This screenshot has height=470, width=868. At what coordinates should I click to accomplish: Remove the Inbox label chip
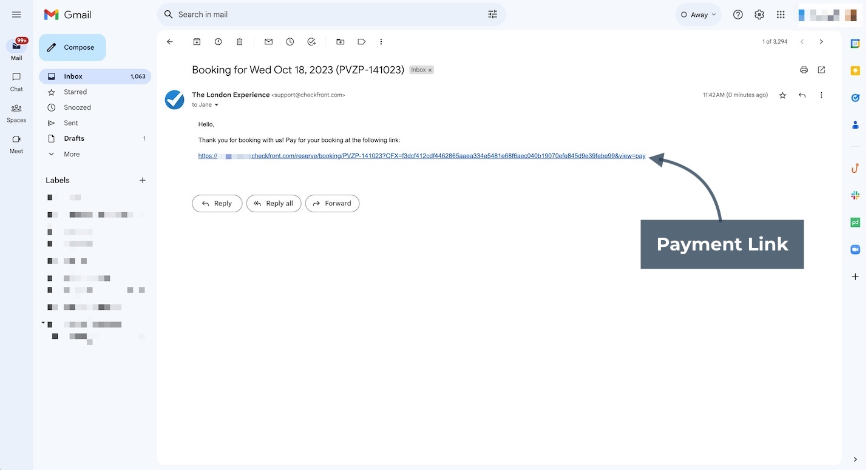[430, 70]
